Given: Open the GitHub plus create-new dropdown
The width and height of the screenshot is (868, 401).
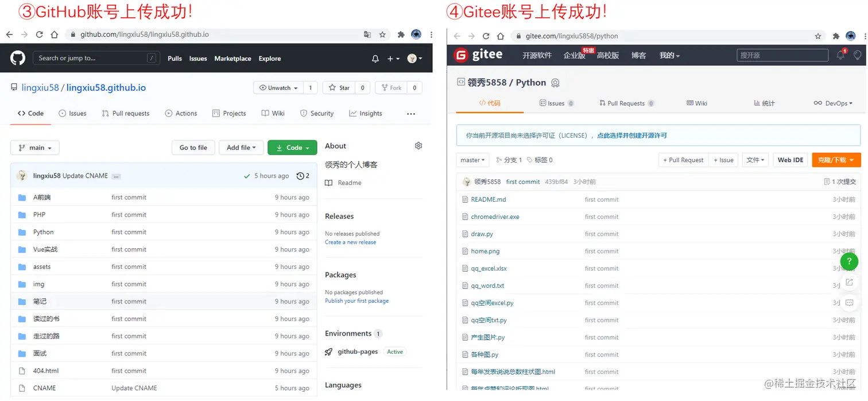Looking at the screenshot, I should click(x=393, y=59).
